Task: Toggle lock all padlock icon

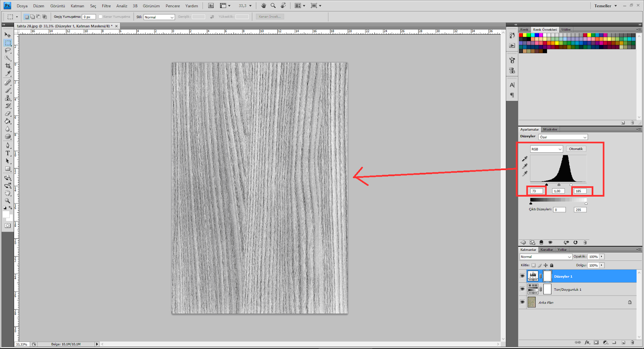Action: [552, 265]
